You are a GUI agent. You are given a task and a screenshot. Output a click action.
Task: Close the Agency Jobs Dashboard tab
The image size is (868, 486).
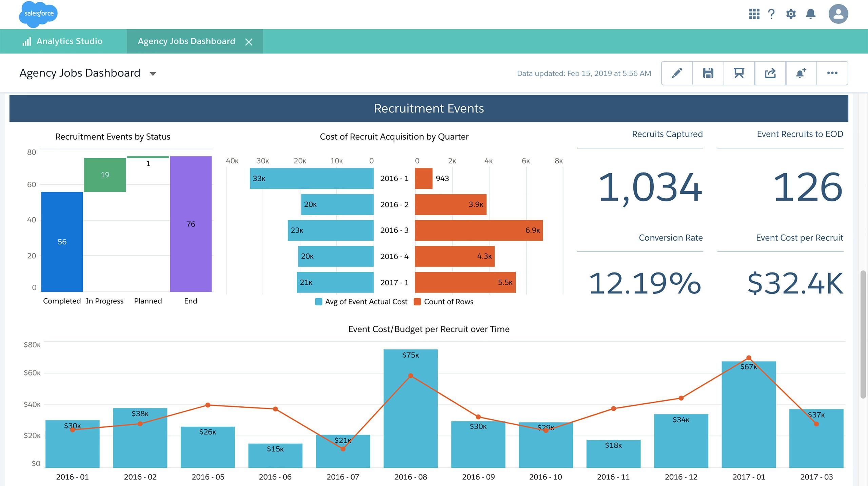[249, 42]
